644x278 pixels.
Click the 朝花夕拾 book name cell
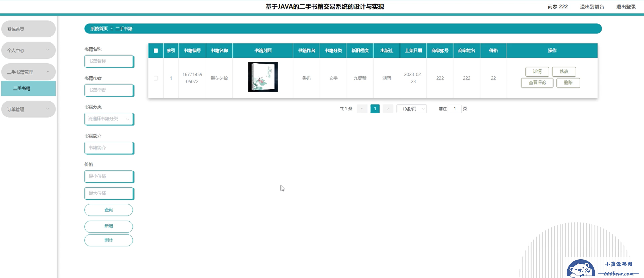click(219, 78)
